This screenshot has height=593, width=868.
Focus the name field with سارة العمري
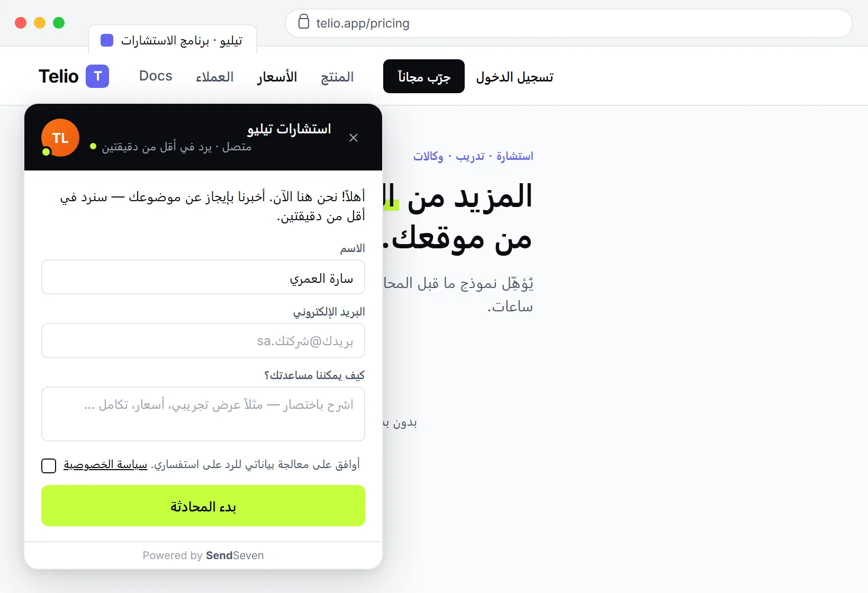point(203,277)
